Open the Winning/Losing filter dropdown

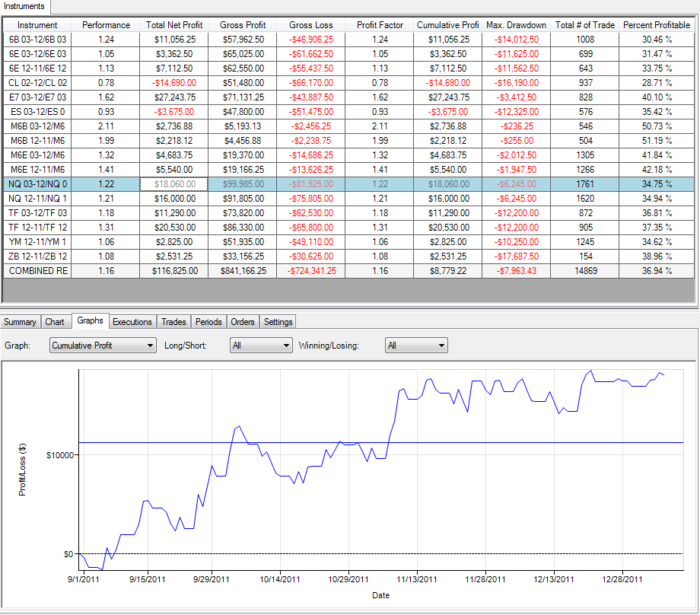416,346
